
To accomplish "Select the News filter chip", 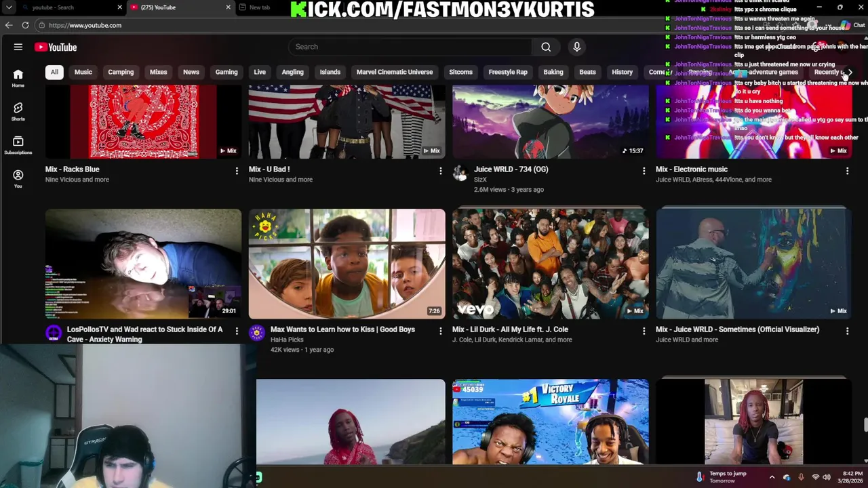I will [x=191, y=72].
